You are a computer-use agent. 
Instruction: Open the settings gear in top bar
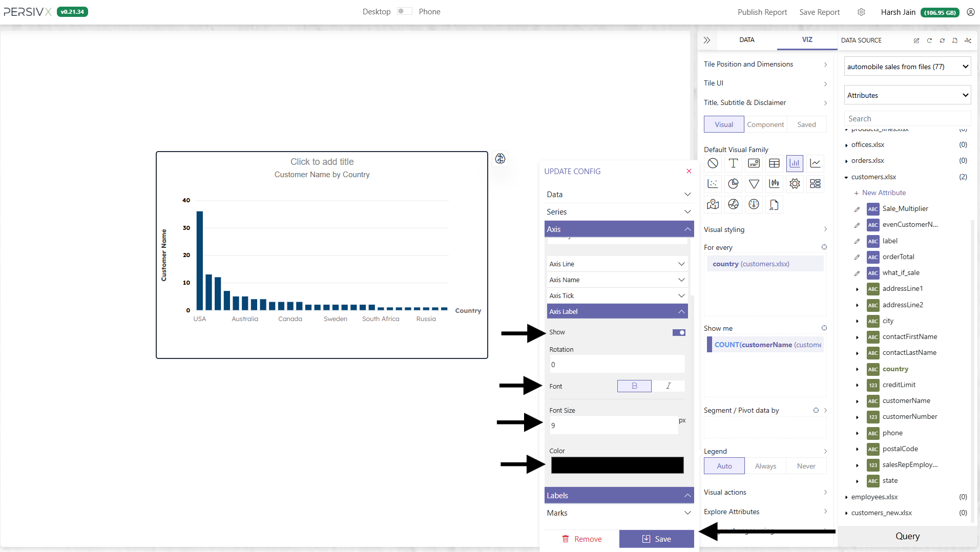(x=861, y=12)
